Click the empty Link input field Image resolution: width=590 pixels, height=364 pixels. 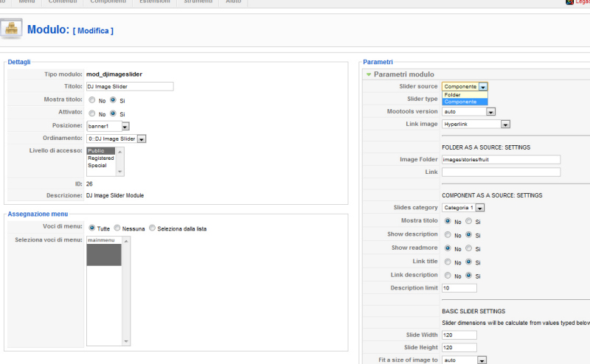[501, 172]
